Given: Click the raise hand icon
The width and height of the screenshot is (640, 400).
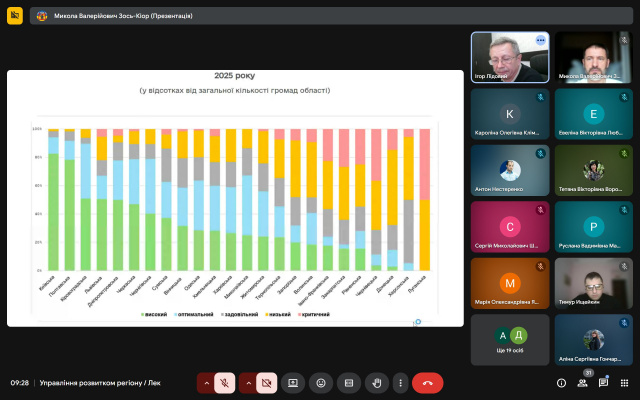Looking at the screenshot, I should 376,382.
